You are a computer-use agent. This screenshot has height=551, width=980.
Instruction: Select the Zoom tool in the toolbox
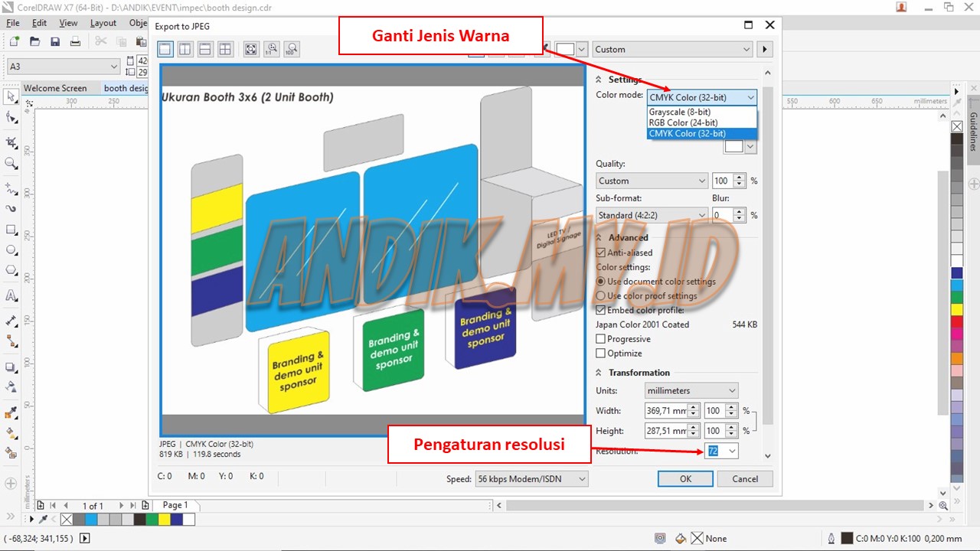coord(11,163)
